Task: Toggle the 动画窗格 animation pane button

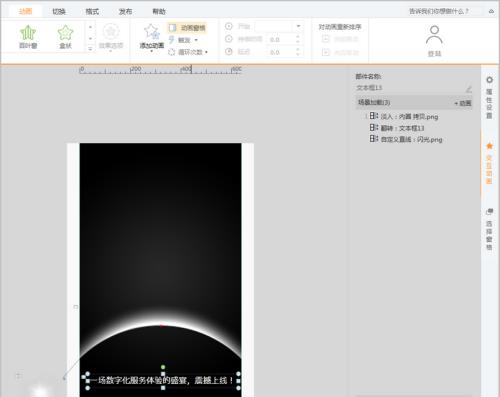Action: click(187, 28)
